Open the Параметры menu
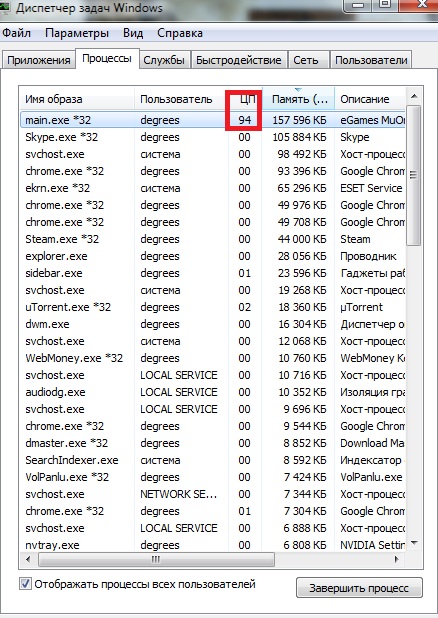Screen dimensions: 438x618 pyautogui.click(x=77, y=33)
